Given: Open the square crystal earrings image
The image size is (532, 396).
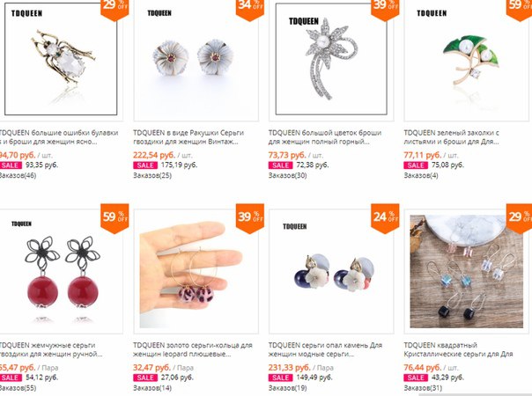Looking at the screenshot, I should point(467,271).
